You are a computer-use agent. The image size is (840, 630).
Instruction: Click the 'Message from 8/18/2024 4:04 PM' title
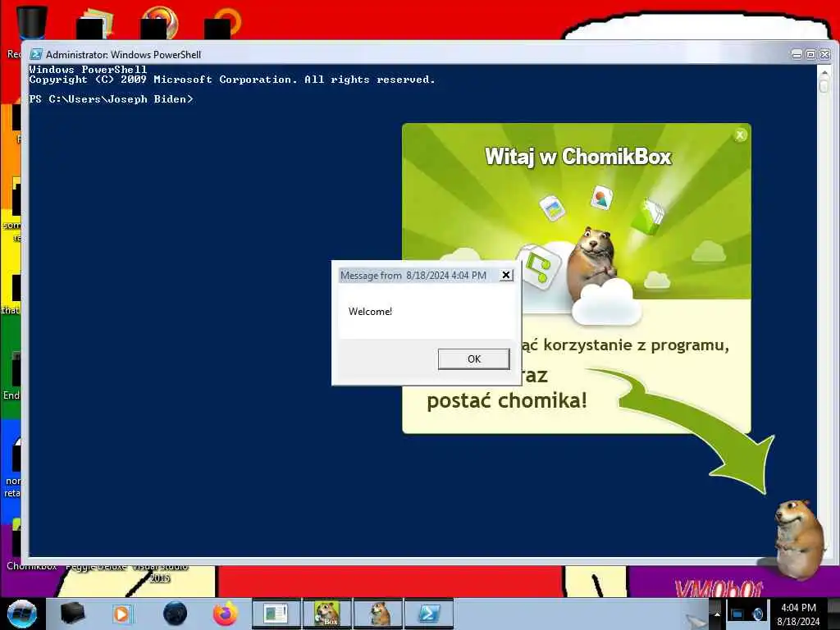tap(413, 276)
